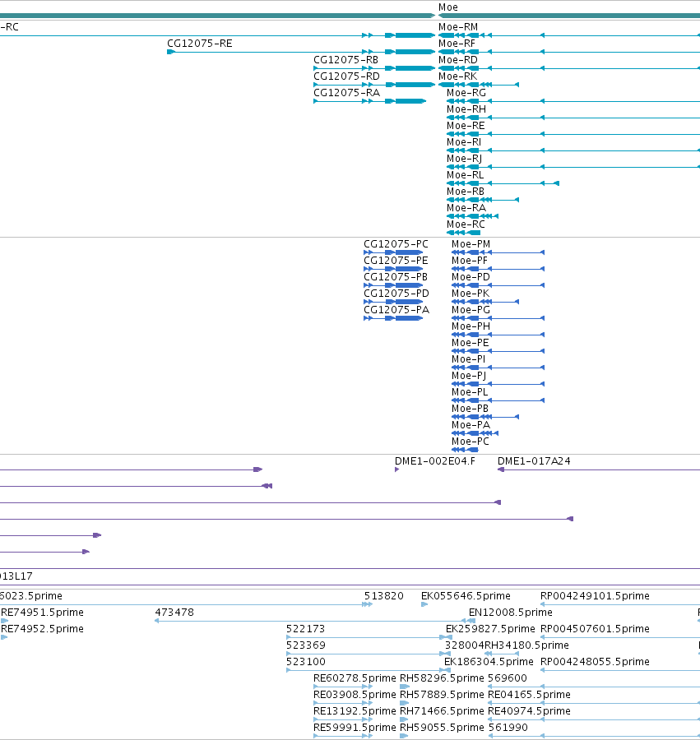Select transcript Moe-RJ
This screenshot has height=740, width=700.
click(465, 159)
